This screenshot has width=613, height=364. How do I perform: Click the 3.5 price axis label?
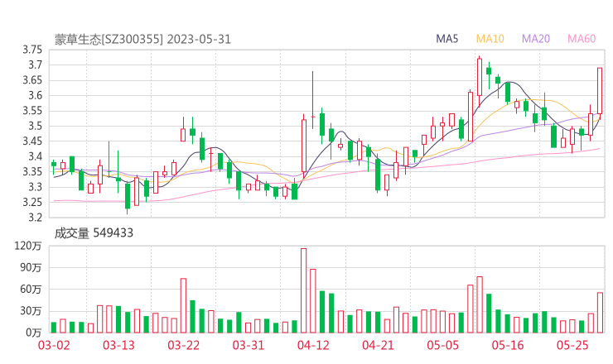[x=35, y=126]
